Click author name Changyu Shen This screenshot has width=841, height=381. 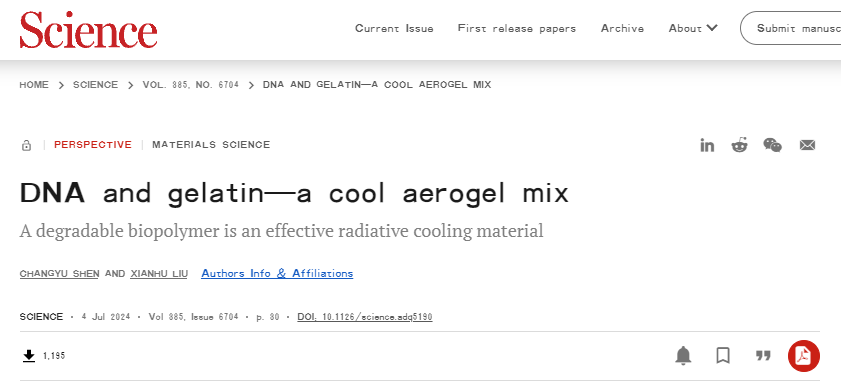[59, 274]
